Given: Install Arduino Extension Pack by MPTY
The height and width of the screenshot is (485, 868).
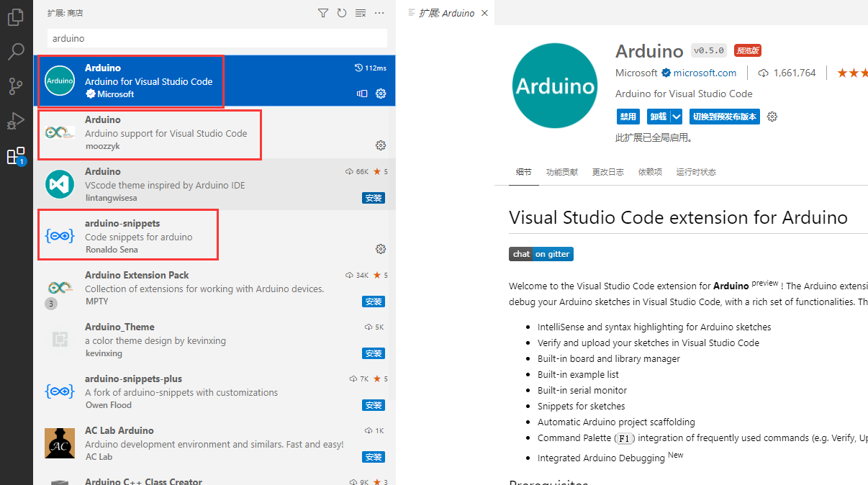Looking at the screenshot, I should coord(374,302).
